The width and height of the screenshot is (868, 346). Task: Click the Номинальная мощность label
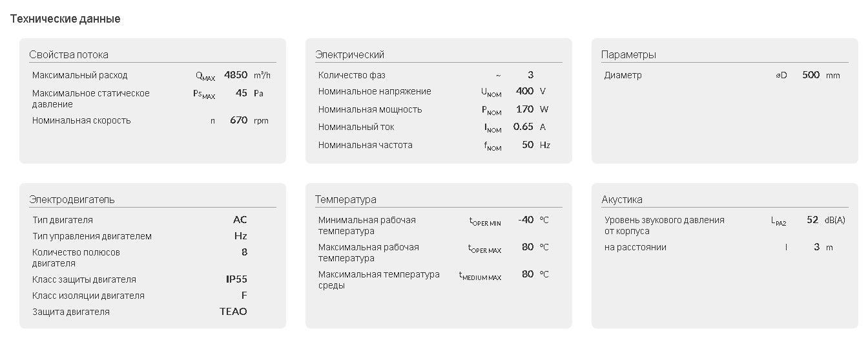370,109
